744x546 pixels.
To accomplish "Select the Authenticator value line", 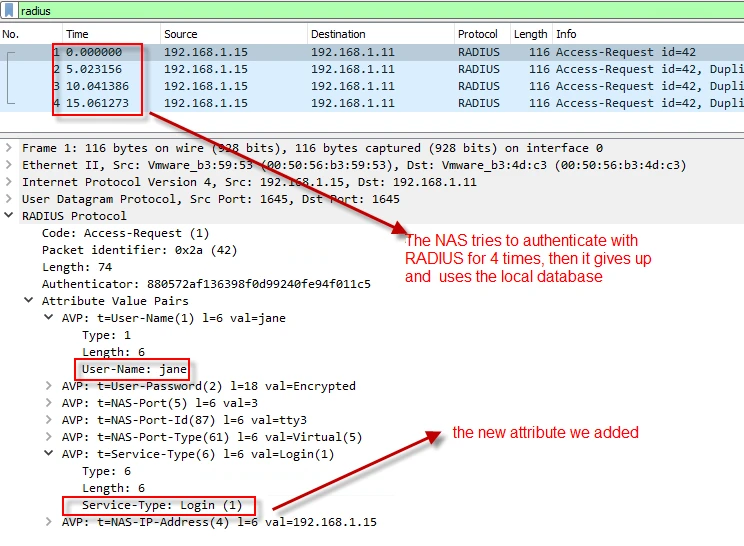I will 205,284.
